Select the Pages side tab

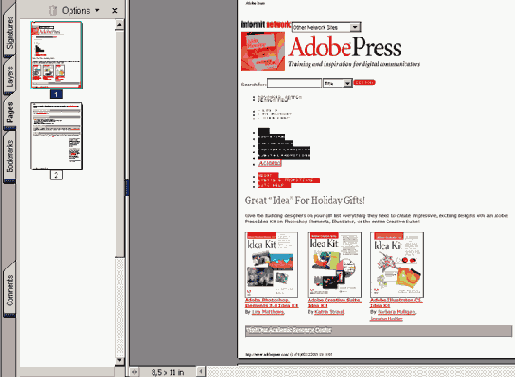10,112
